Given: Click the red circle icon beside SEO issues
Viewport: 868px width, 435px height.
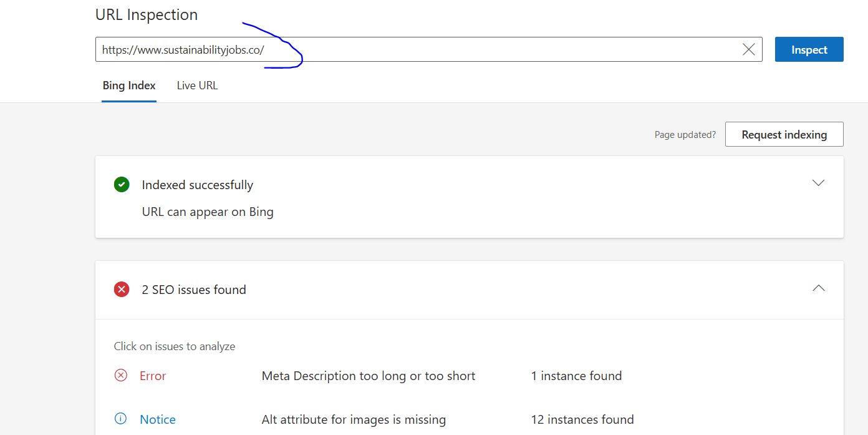Looking at the screenshot, I should (x=122, y=289).
